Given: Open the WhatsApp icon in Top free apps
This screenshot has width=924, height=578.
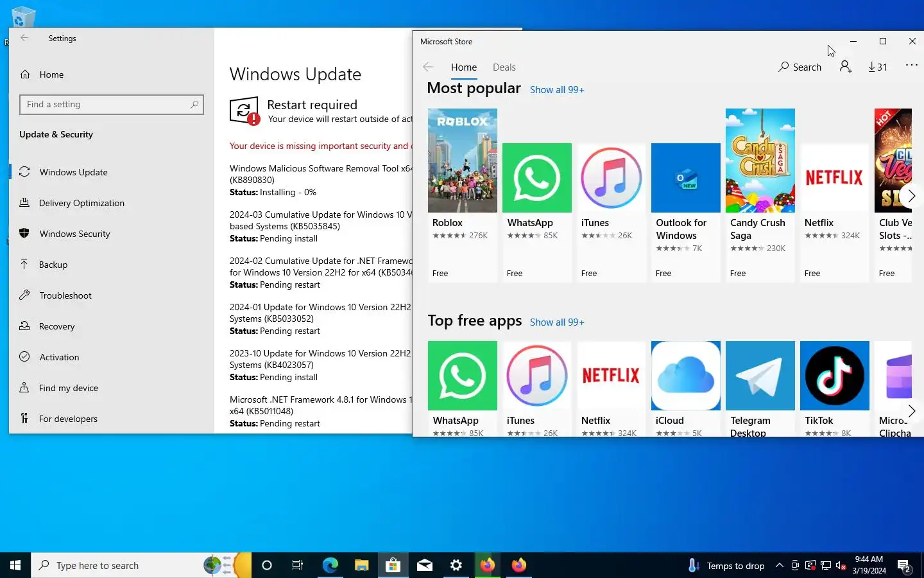Looking at the screenshot, I should [462, 375].
